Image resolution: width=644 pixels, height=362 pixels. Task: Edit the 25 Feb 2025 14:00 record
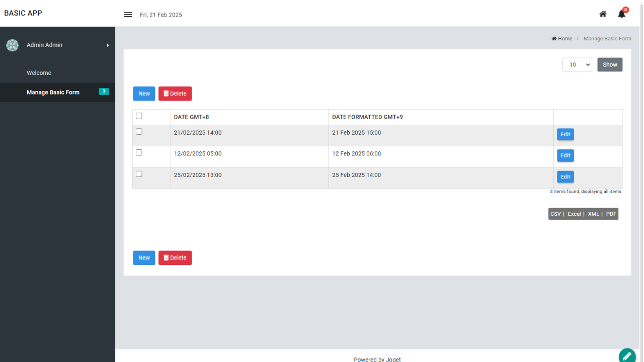(x=566, y=177)
